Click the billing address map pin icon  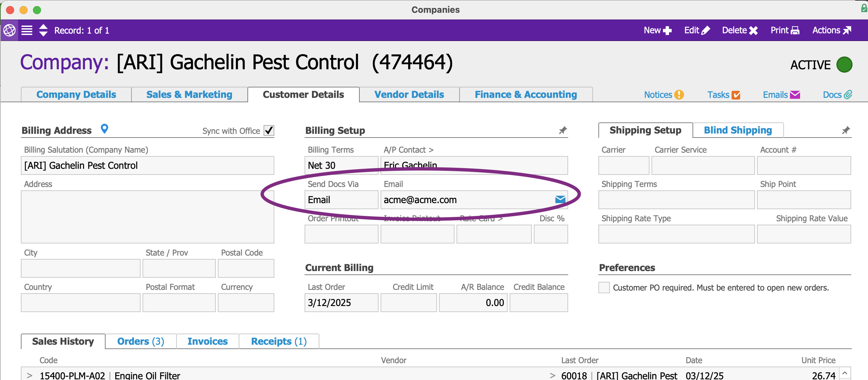pyautogui.click(x=105, y=129)
